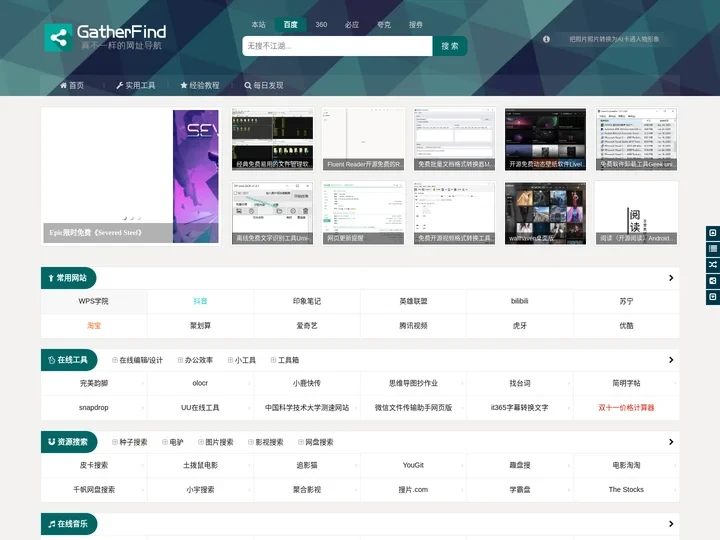Expand the 常用网站 section arrow

[x=671, y=278]
